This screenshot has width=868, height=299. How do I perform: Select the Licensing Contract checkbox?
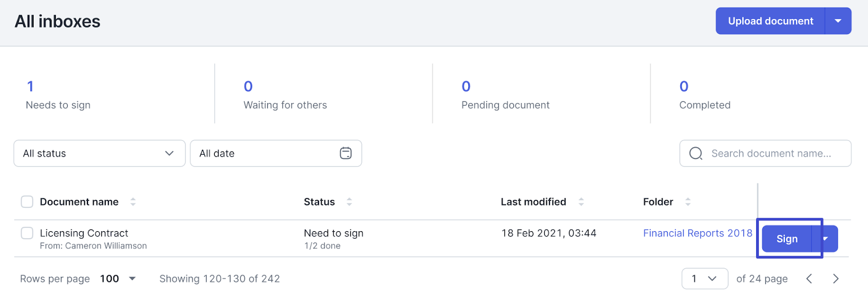(27, 233)
